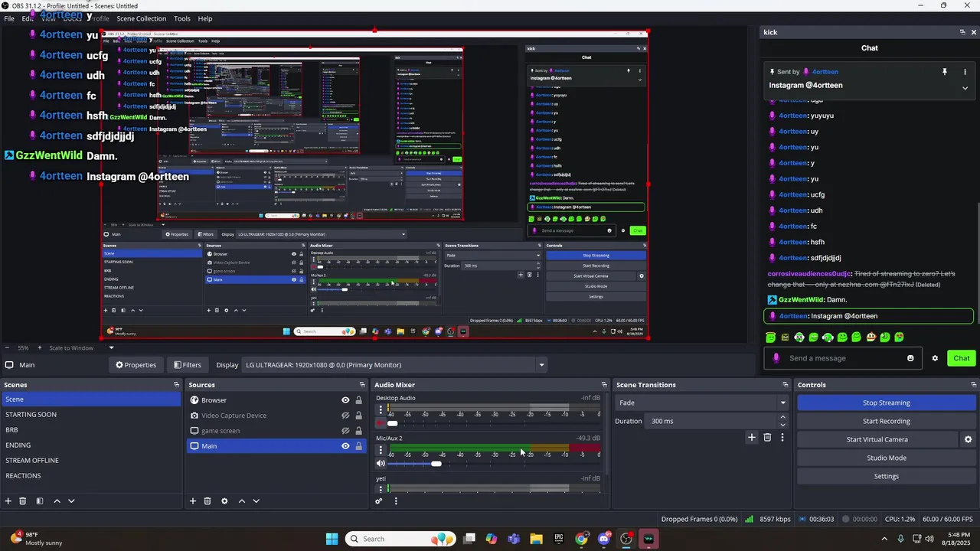The image size is (980, 551).
Task: Add a new source with plus icon
Action: pos(193,501)
